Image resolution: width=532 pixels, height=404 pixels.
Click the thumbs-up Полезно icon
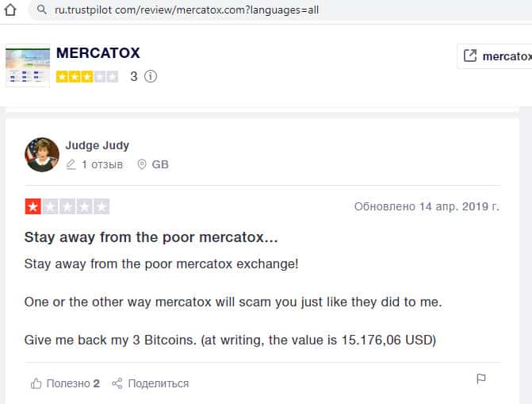pos(36,383)
